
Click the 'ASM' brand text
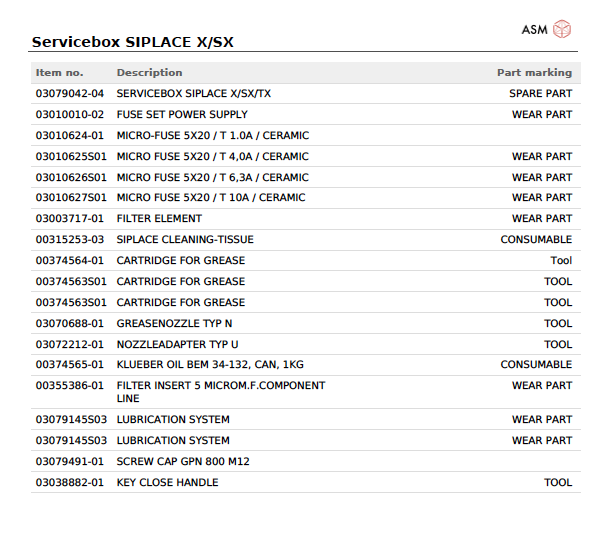[534, 30]
